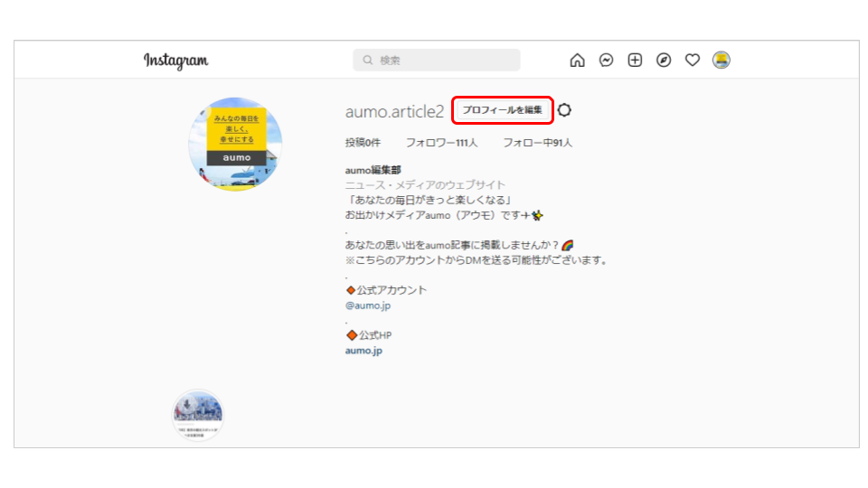View the フォロー中91人 following list
This screenshot has height=488, width=868.
[537, 143]
